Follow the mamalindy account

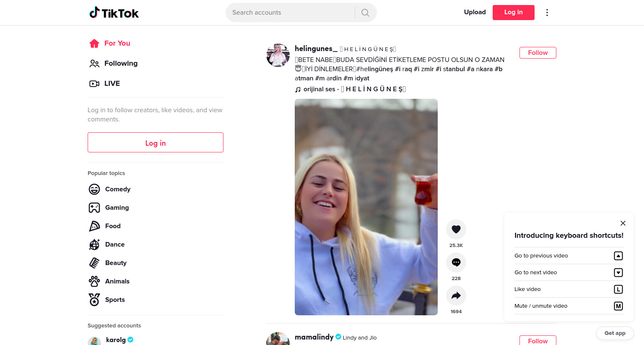tap(538, 340)
